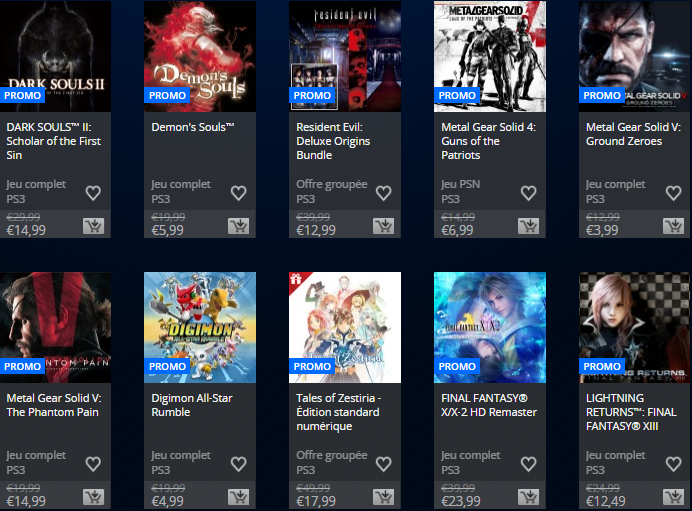This screenshot has height=511, width=692.
Task: Add FINAL FANTASY X/X-2 HD Remaster to cart
Action: point(528,497)
